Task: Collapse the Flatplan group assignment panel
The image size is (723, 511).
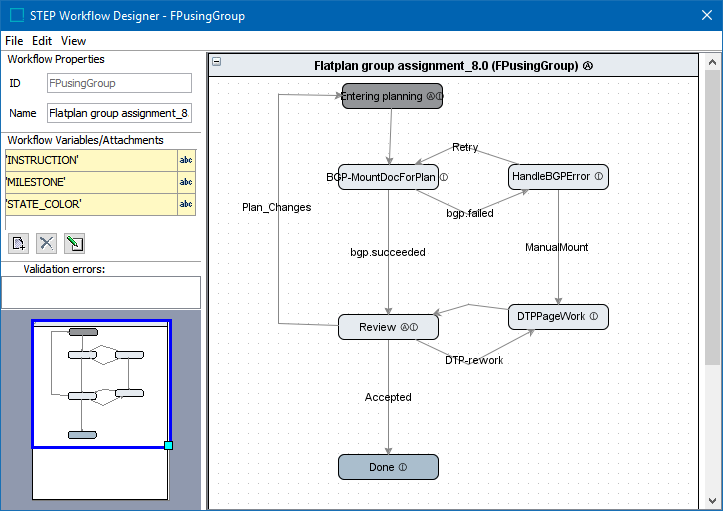Action: point(217,63)
